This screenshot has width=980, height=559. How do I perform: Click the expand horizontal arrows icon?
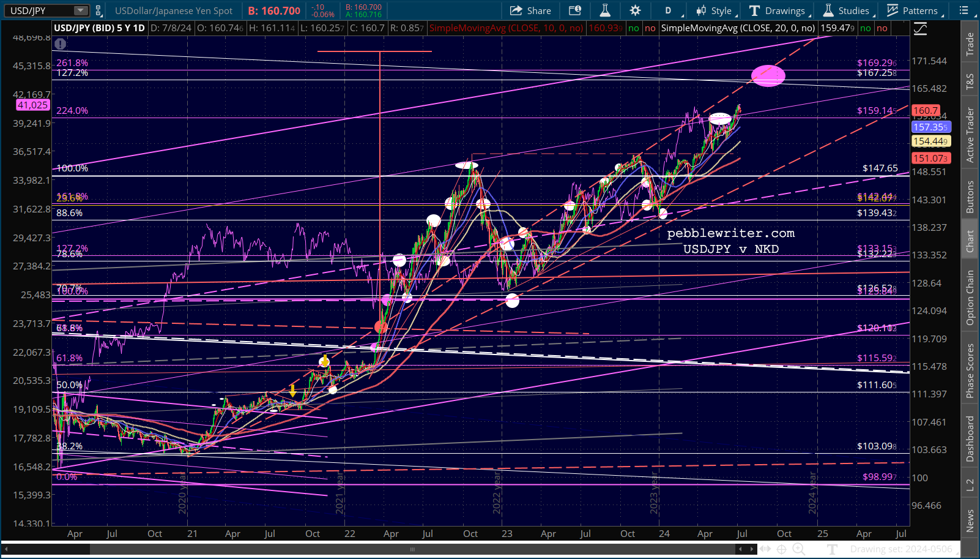pyautogui.click(x=765, y=549)
